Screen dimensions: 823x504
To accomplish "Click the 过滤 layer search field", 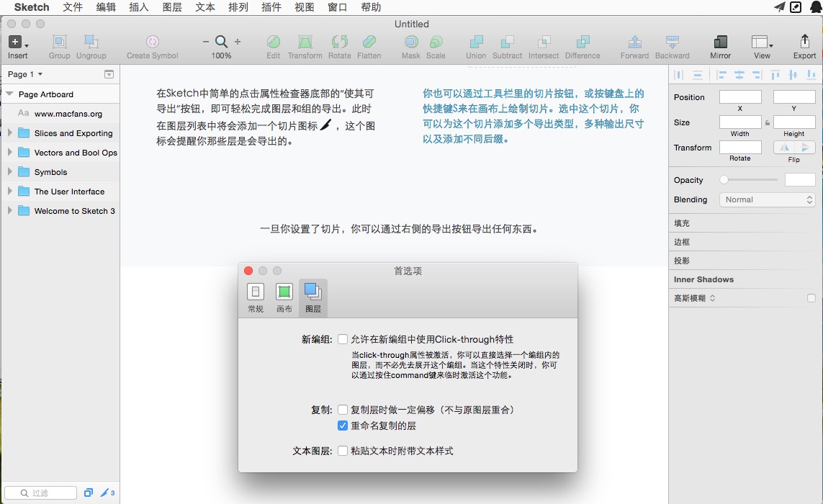I will click(x=41, y=493).
